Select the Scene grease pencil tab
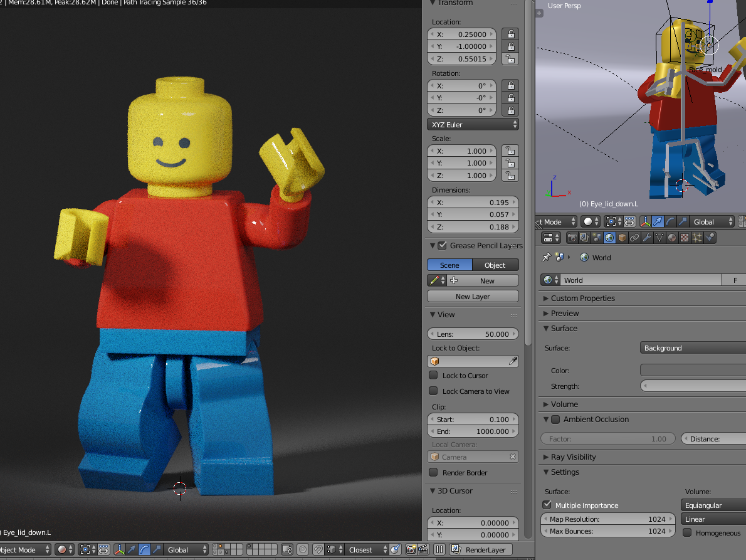Image resolution: width=746 pixels, height=560 pixels. pyautogui.click(x=449, y=265)
